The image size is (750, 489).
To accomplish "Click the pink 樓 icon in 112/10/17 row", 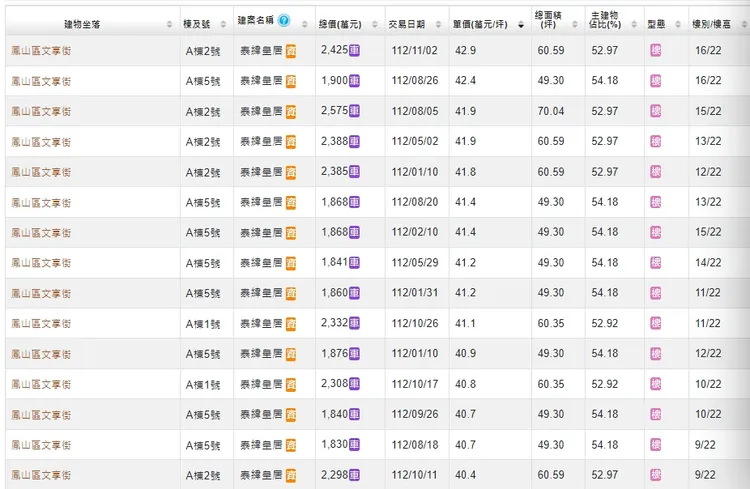I will point(656,384).
